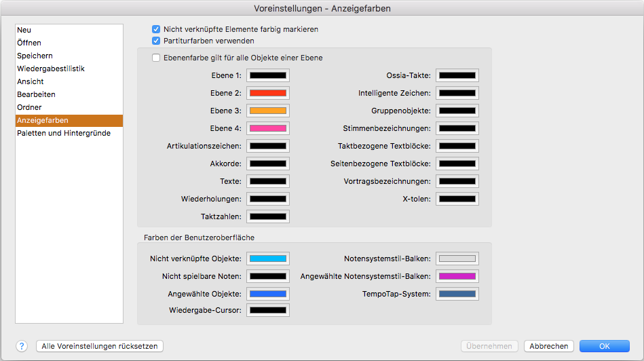
Task: Change the Texte color swatch
Action: [268, 182]
